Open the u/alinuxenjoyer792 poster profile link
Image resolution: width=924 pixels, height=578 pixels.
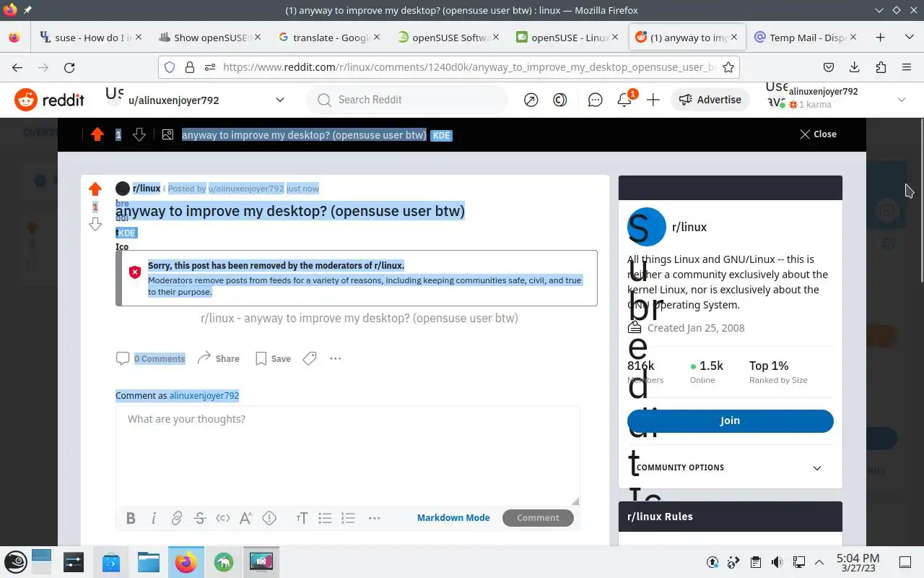pyautogui.click(x=246, y=189)
